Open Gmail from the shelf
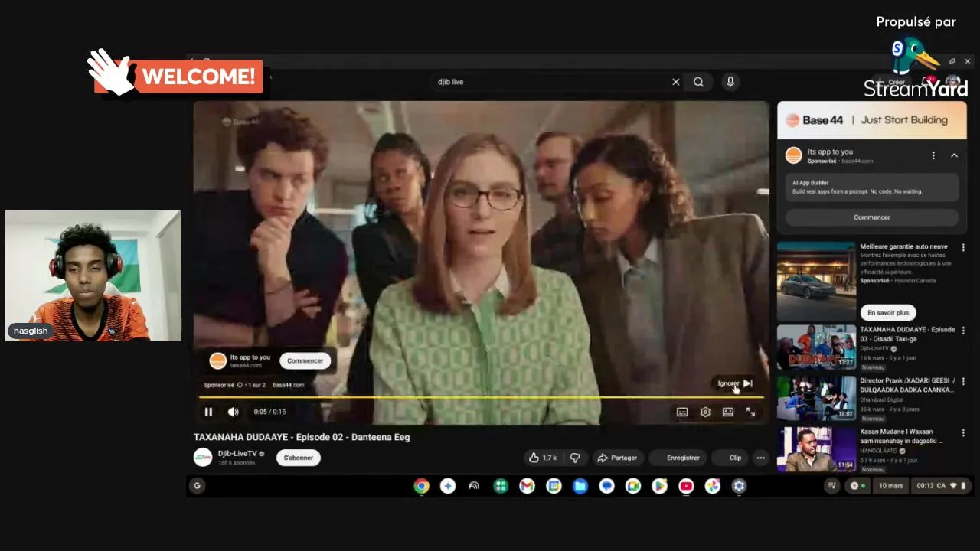The height and width of the screenshot is (551, 980). click(527, 486)
